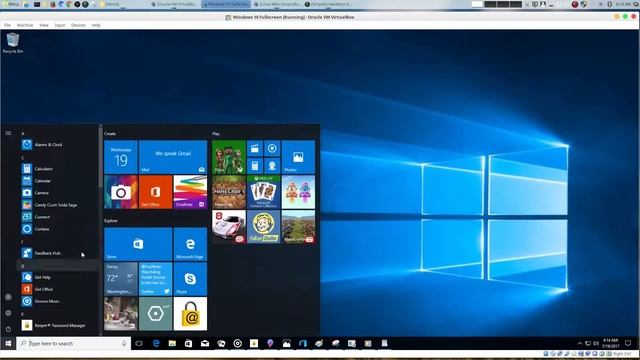Viewport: 640px width, 360px height.
Task: Open Task View on the taskbar
Action: click(x=139, y=343)
